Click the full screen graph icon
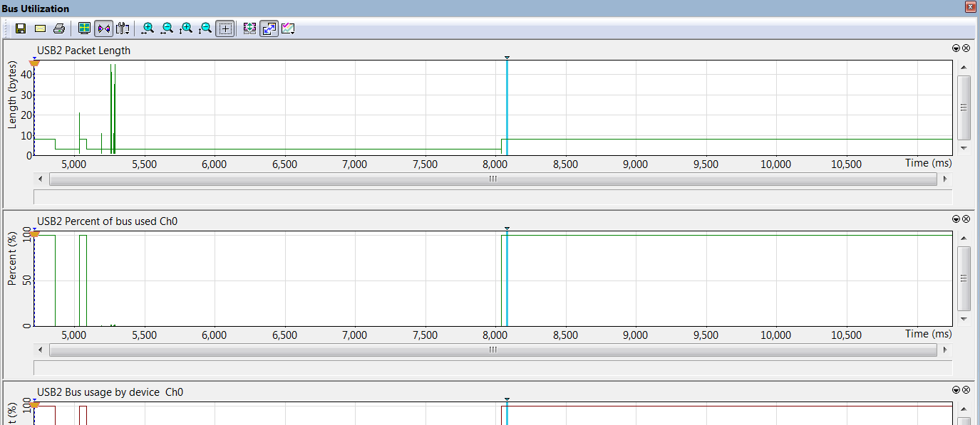The width and height of the screenshot is (980, 425). tap(84, 28)
